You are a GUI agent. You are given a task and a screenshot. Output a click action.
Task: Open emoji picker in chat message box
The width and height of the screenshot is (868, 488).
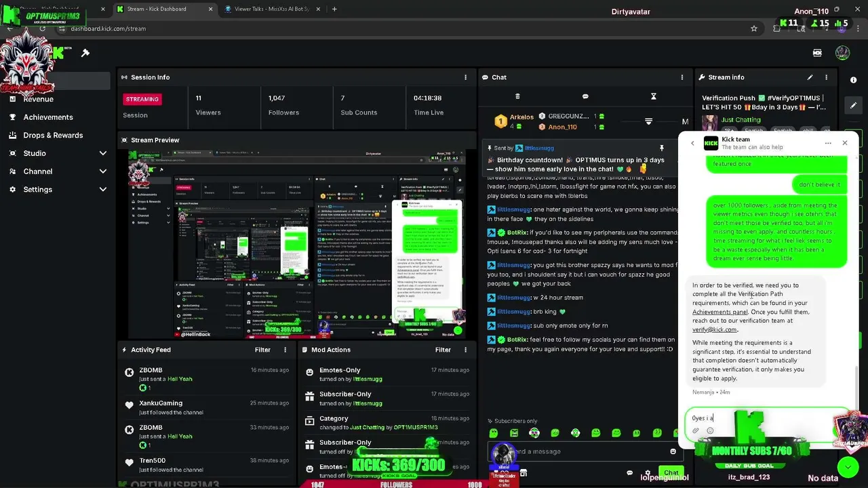coord(673,451)
